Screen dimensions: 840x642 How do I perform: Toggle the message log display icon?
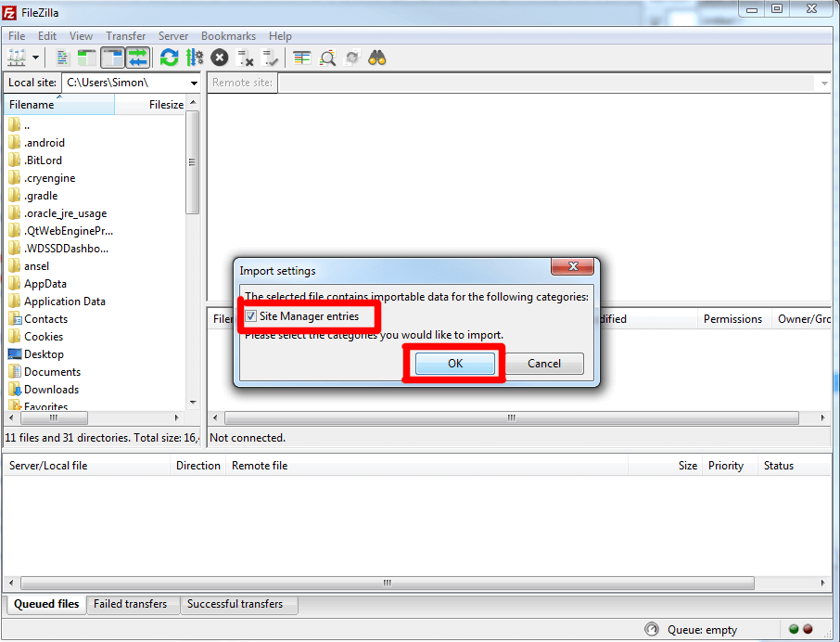tap(63, 58)
